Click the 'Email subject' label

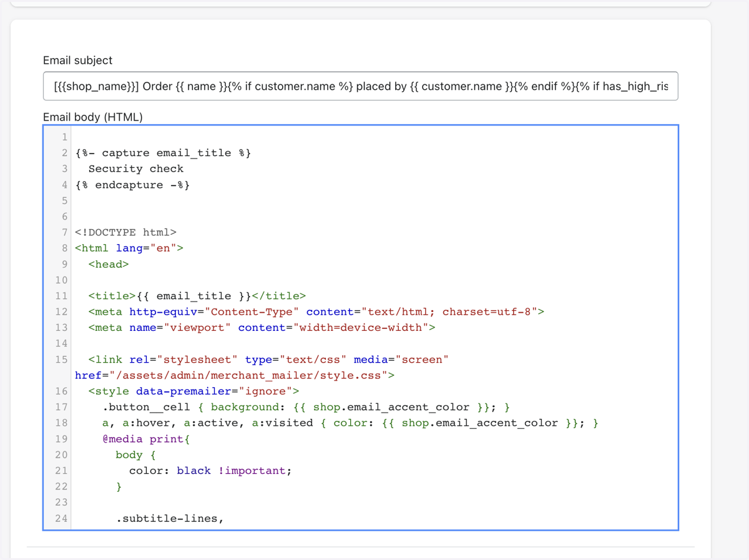(77, 61)
